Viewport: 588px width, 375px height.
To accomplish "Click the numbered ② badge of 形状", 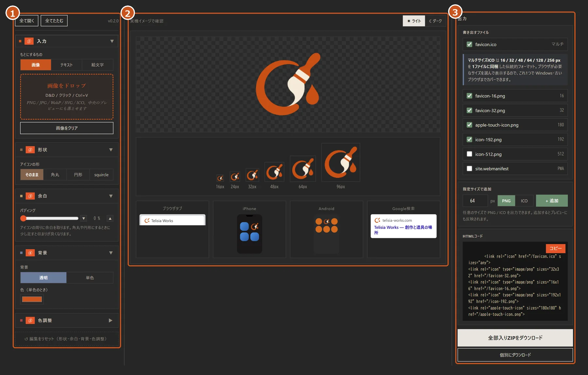I will pyautogui.click(x=30, y=150).
